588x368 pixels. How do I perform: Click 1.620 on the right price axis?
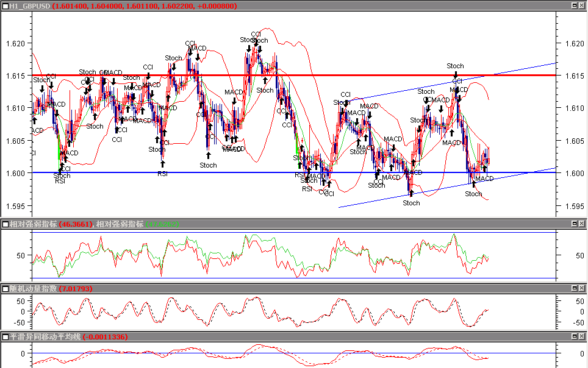pos(575,43)
